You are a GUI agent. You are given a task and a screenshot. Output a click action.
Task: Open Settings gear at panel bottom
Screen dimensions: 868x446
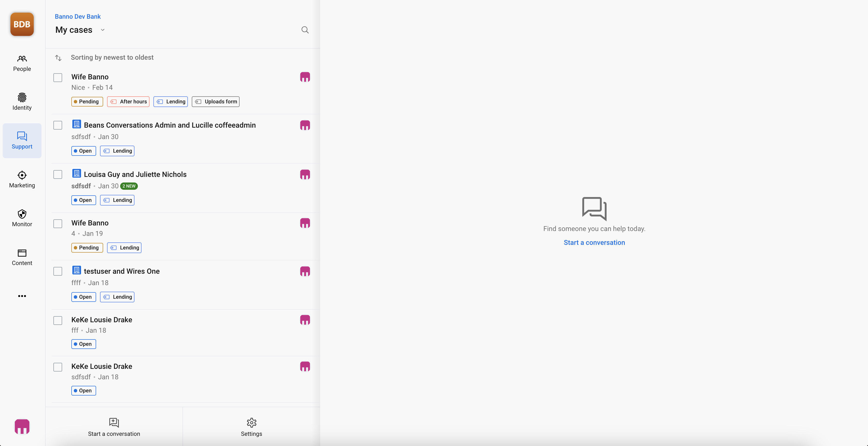pos(251,427)
